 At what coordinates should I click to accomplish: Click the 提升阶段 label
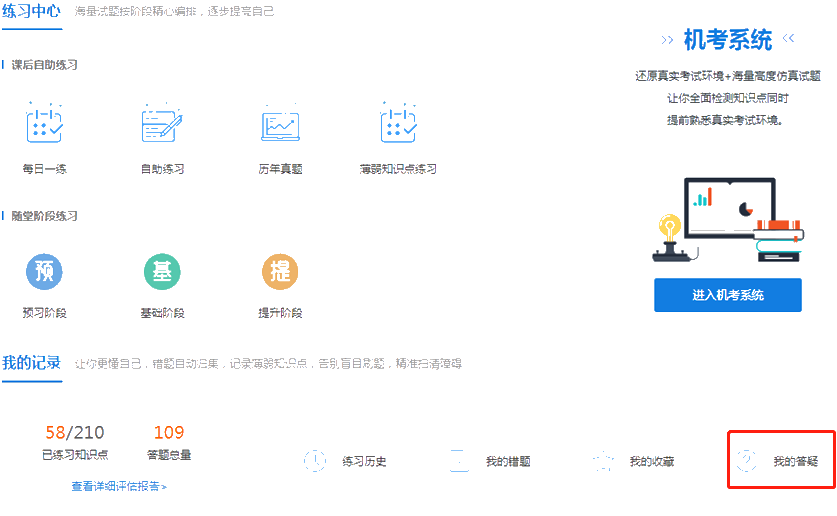pos(280,313)
